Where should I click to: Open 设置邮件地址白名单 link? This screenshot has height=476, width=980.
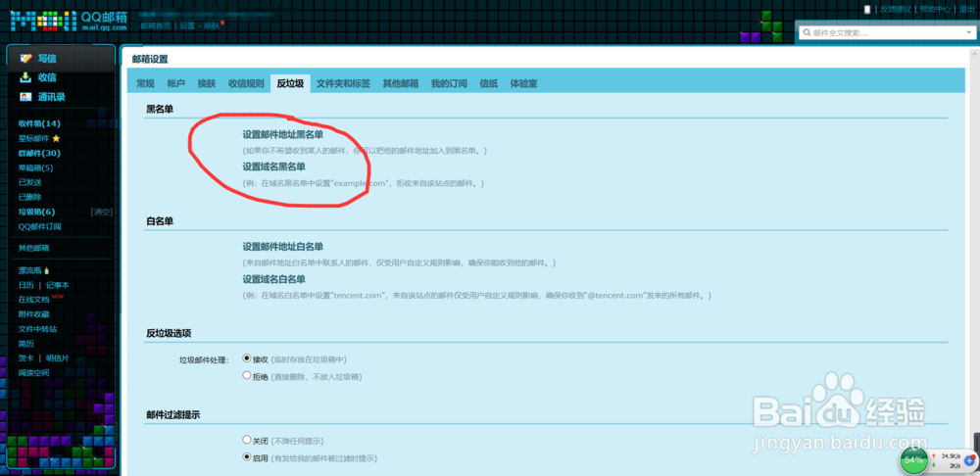pyautogui.click(x=283, y=246)
